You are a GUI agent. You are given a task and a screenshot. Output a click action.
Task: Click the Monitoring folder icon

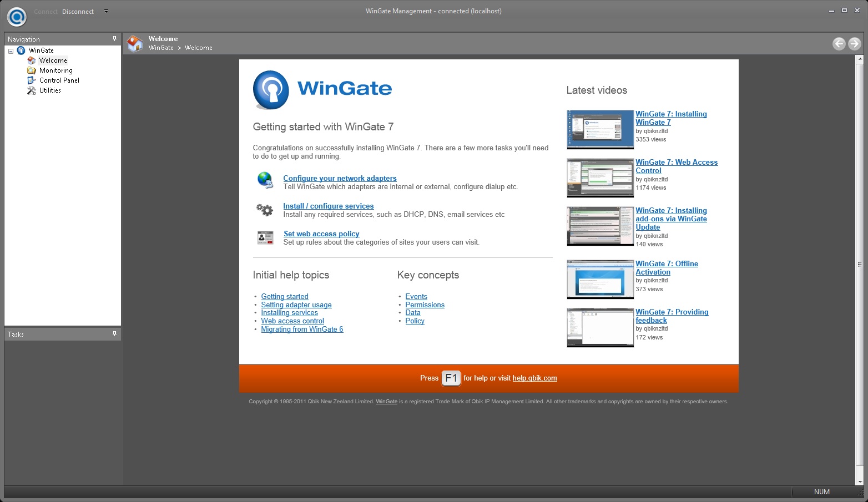pos(32,70)
